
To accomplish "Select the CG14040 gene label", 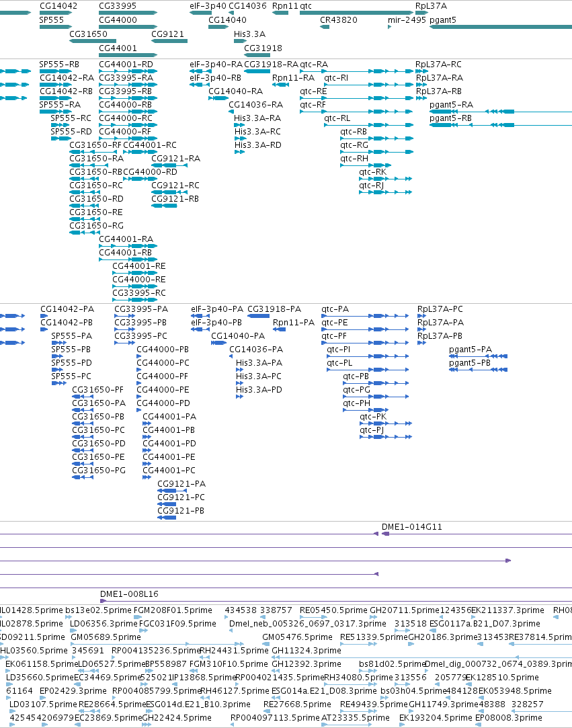I will 227,20.
